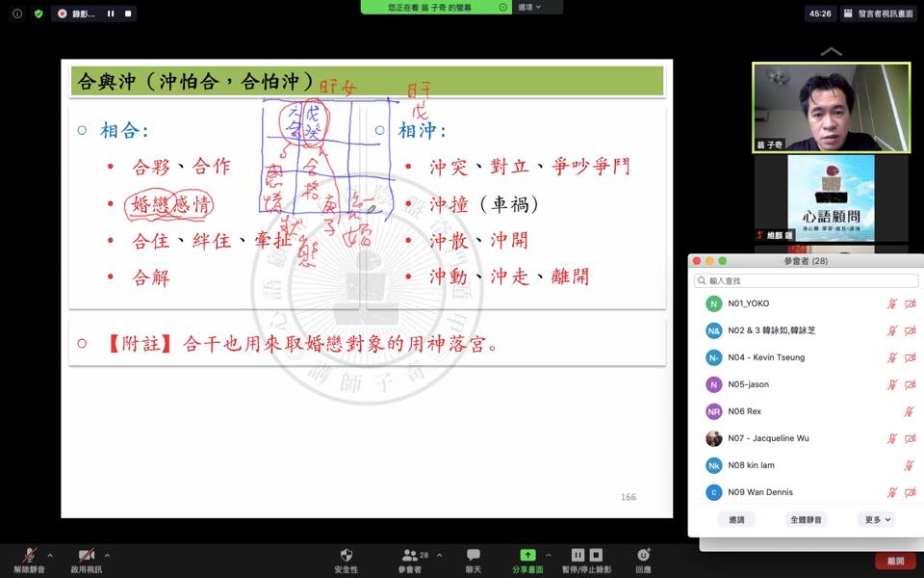The width and height of the screenshot is (924, 578).
Task: Click the 全體靜音 mute all button
Action: click(x=806, y=519)
